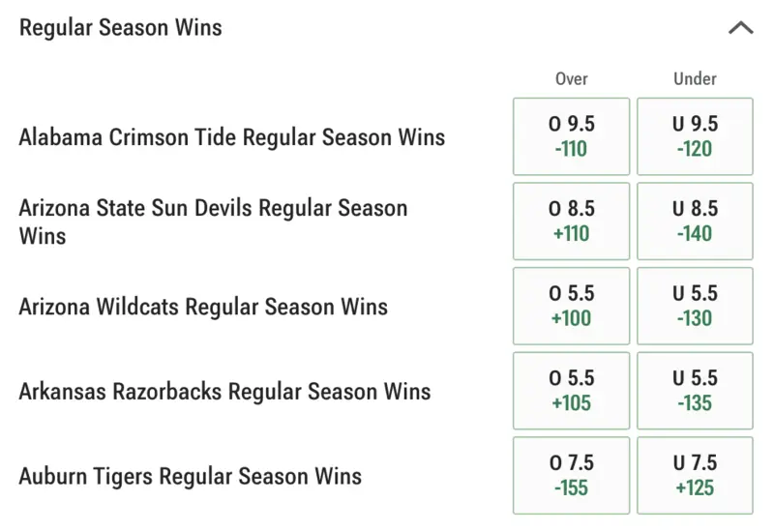774x532 pixels.
Task: Bet Arkansas Razorbacks over 5.5 at +105
Action: [571, 391]
